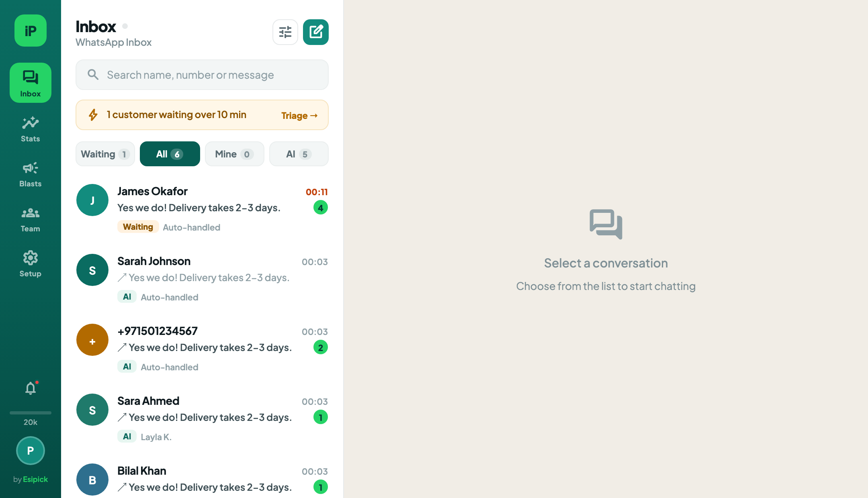Click the status dot next to Inbox title
Viewport: 868px width, 498px height.
125,26
